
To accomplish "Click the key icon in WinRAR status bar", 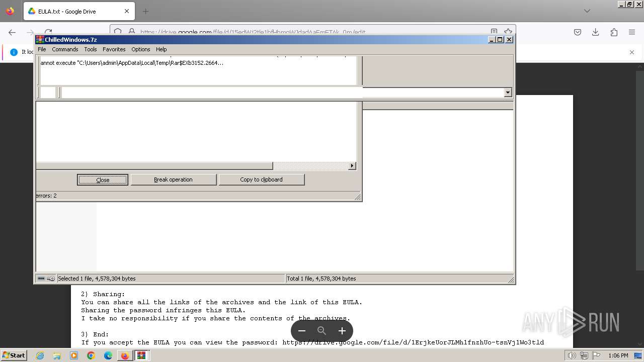I will 51,279.
